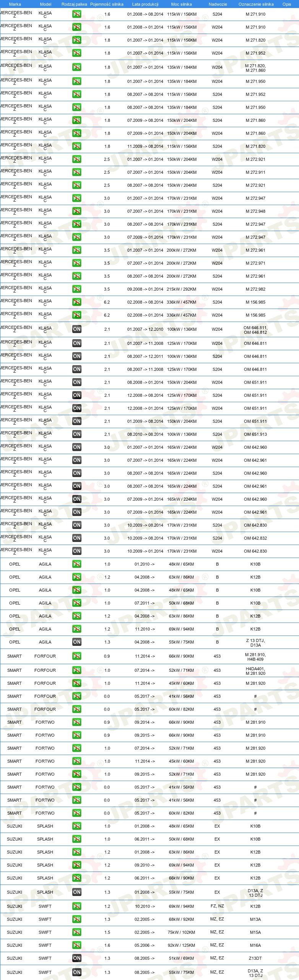Screen dimensions: 299x980
Task: Click the PB icon in the Suzuki Swift M15A row
Action: click(77, 932)
